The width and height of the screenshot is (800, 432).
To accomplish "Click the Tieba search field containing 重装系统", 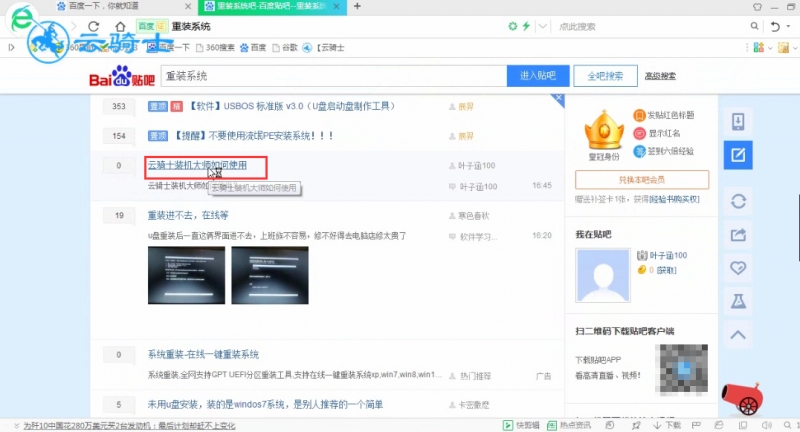I will point(334,76).
